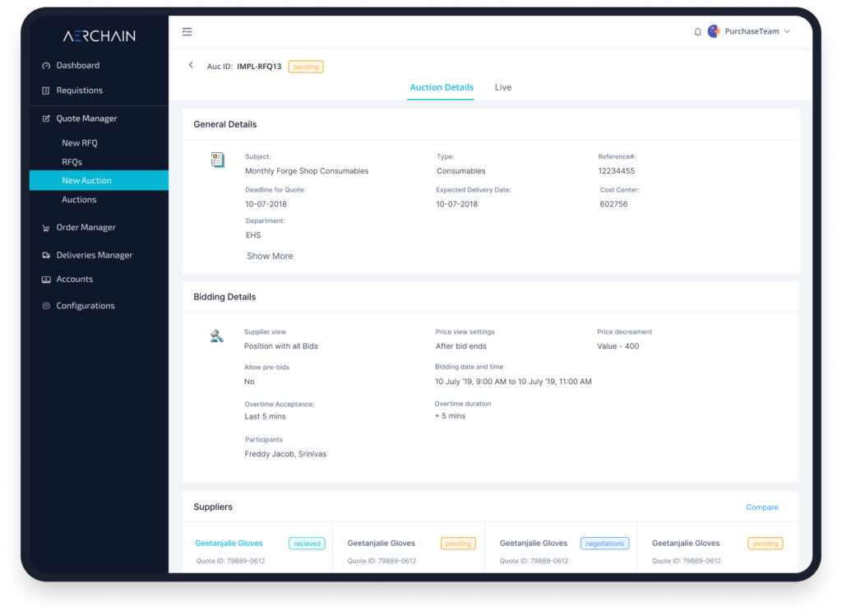This screenshot has width=842, height=616.
Task: Switch to the Live tab
Action: click(x=502, y=87)
